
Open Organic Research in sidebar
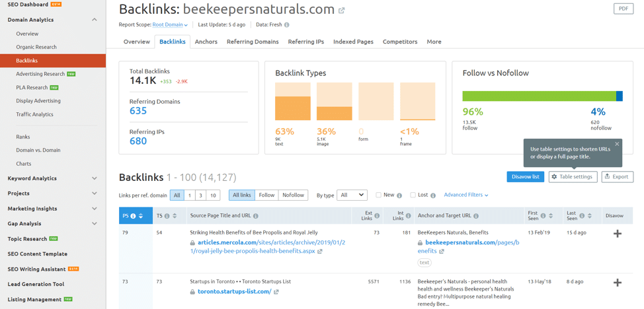point(36,47)
